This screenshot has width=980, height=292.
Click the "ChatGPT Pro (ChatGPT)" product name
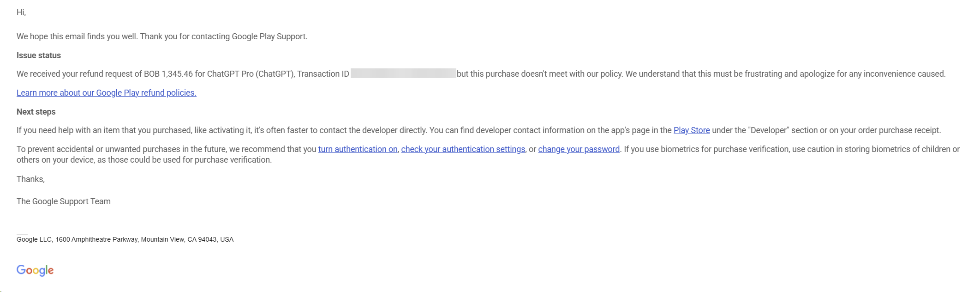pos(251,74)
